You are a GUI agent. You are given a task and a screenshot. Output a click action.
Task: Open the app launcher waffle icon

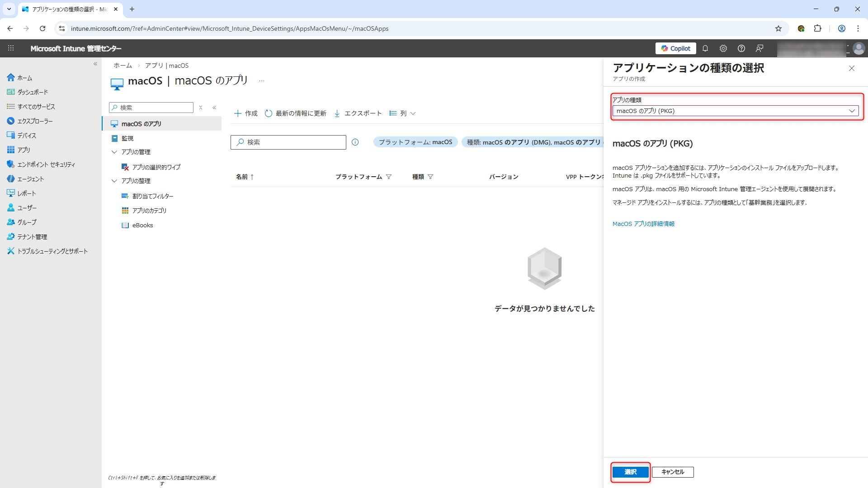pyautogui.click(x=11, y=48)
